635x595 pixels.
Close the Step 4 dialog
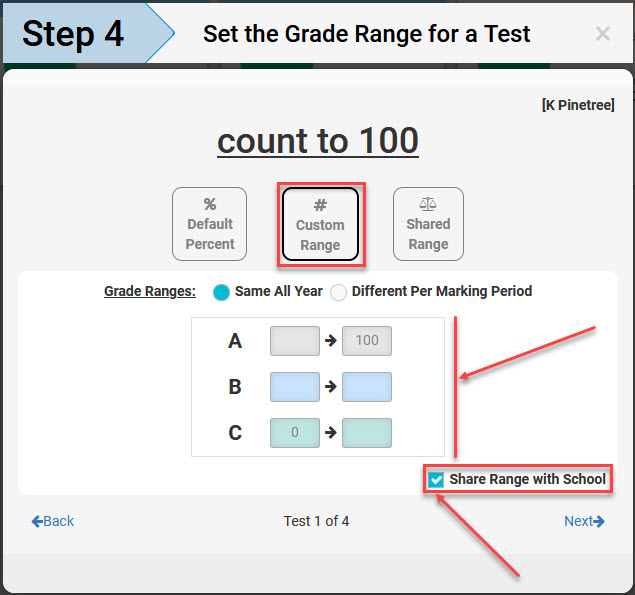point(603,34)
